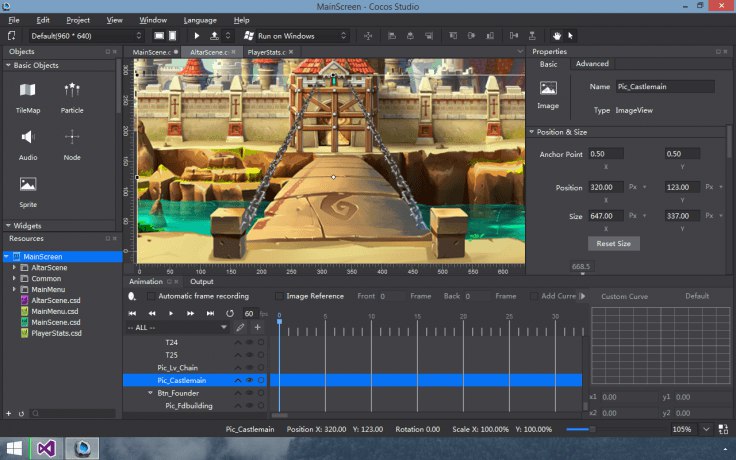Open Visual Studio from the taskbar
The height and width of the screenshot is (460, 736).
[x=46, y=449]
